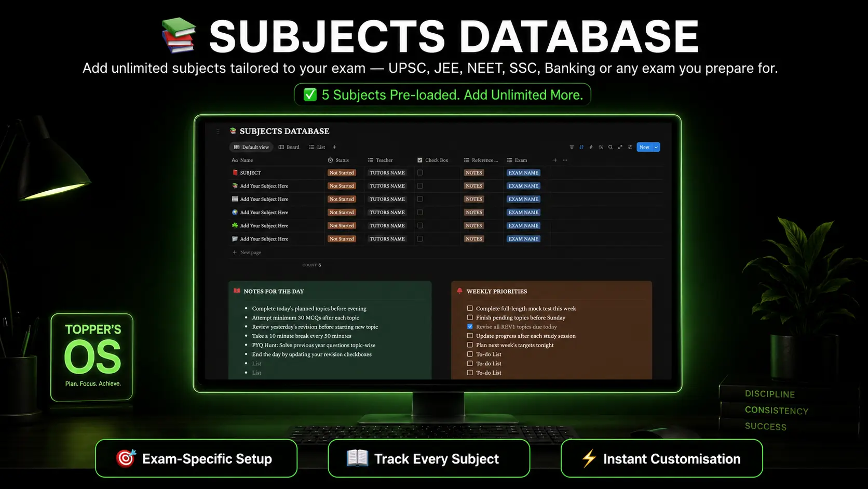Viewport: 868px width, 489px height.
Task: Click the open book icon on Track Every Subject
Action: coord(357,458)
